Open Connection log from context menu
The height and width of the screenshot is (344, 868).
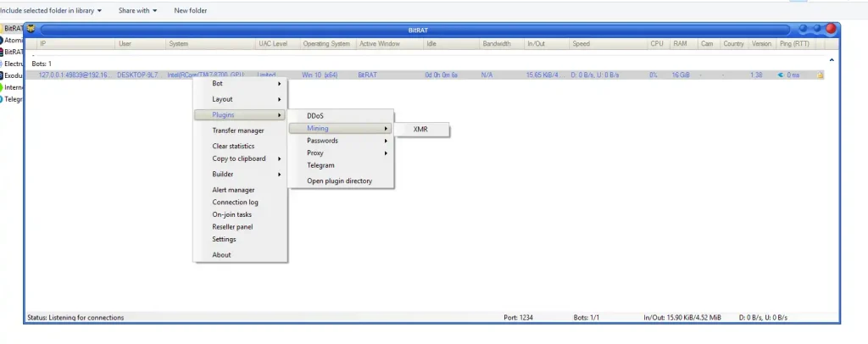(x=235, y=203)
